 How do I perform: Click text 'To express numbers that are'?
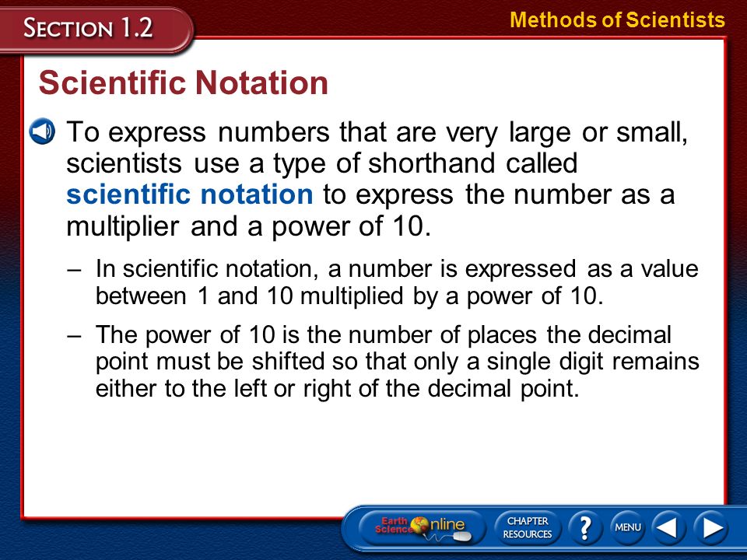click(251, 132)
